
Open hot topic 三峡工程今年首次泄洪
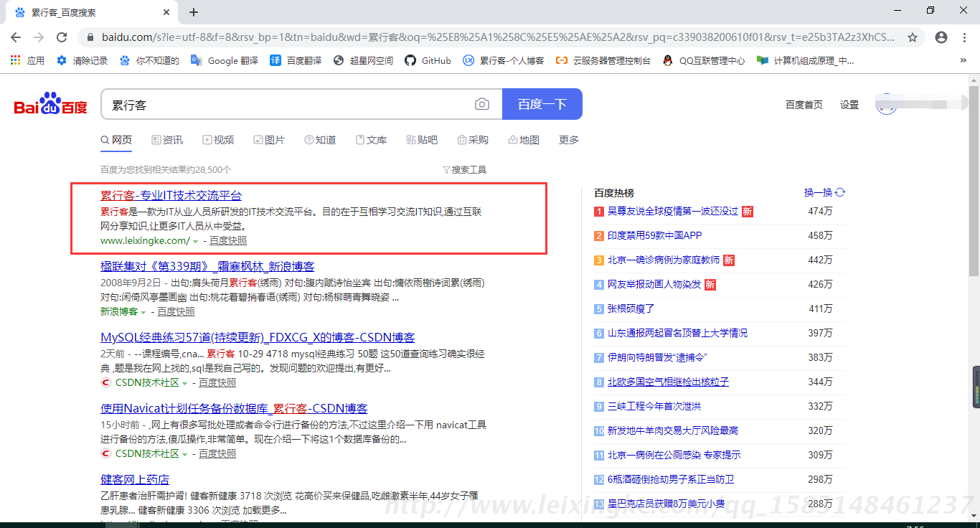point(654,407)
